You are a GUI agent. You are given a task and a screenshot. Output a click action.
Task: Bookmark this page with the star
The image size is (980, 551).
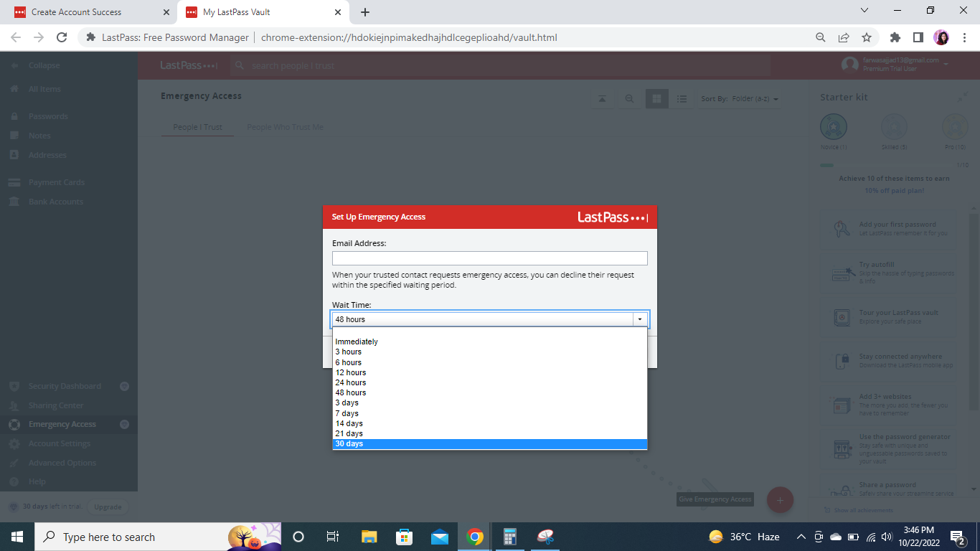(x=866, y=37)
